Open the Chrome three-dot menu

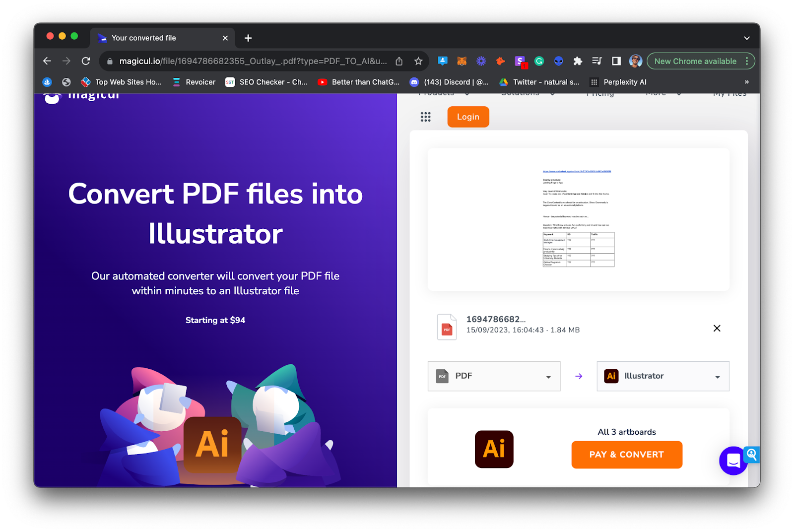(x=747, y=61)
